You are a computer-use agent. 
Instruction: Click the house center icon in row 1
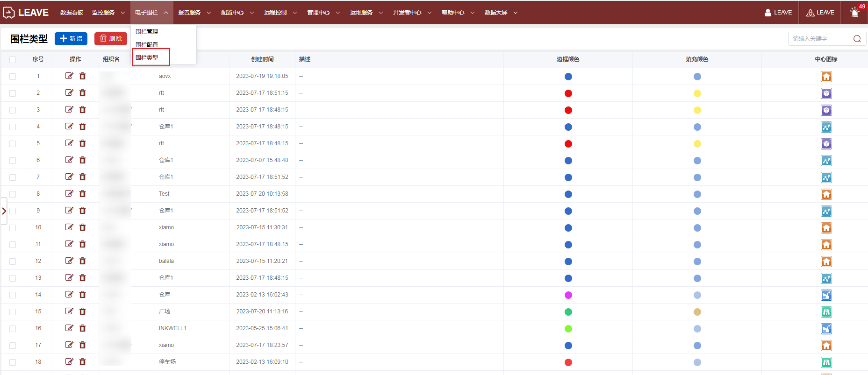826,77
